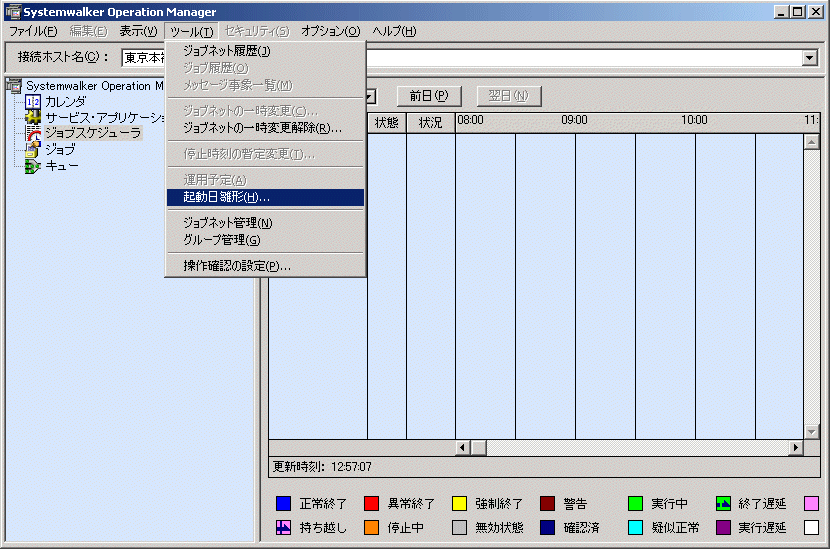Click the 08:00 time header
This screenshot has width=830, height=549.
click(x=470, y=120)
